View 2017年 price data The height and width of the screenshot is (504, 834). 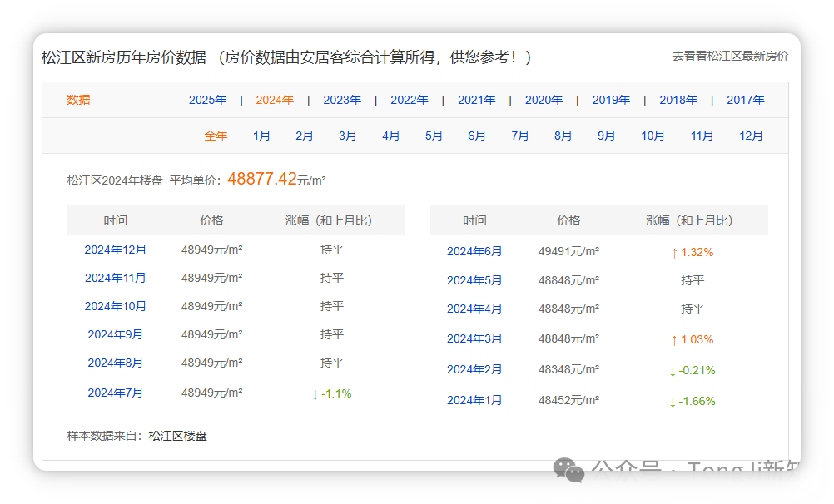tap(746, 100)
